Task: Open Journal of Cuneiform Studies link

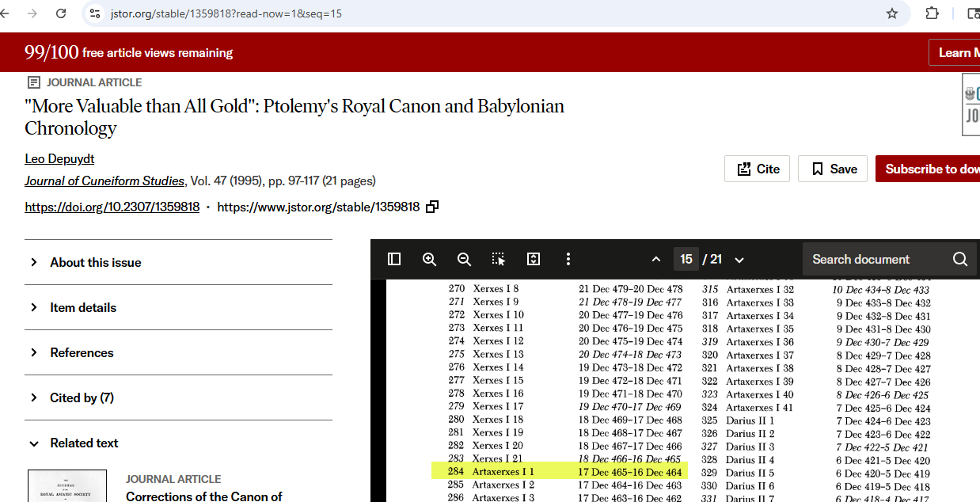Action: (104, 181)
